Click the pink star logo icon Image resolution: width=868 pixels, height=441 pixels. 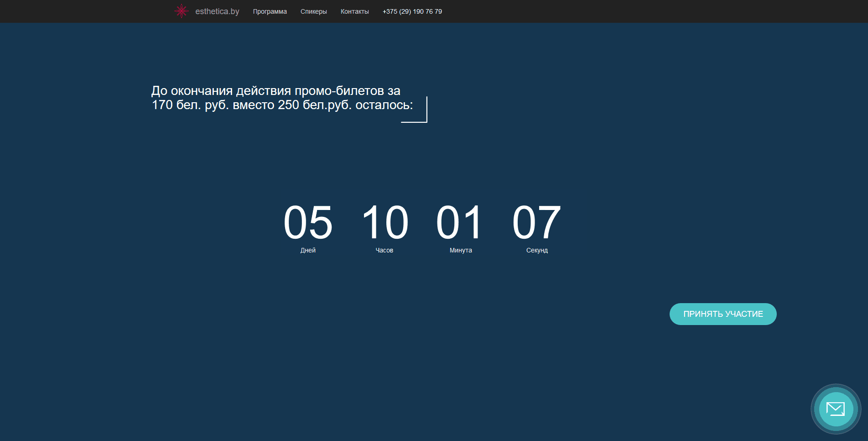point(182,11)
